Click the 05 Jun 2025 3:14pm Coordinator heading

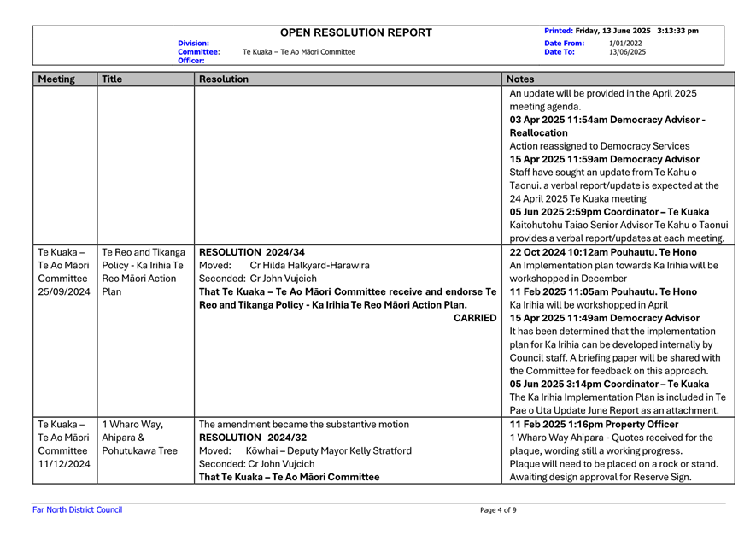point(609,384)
